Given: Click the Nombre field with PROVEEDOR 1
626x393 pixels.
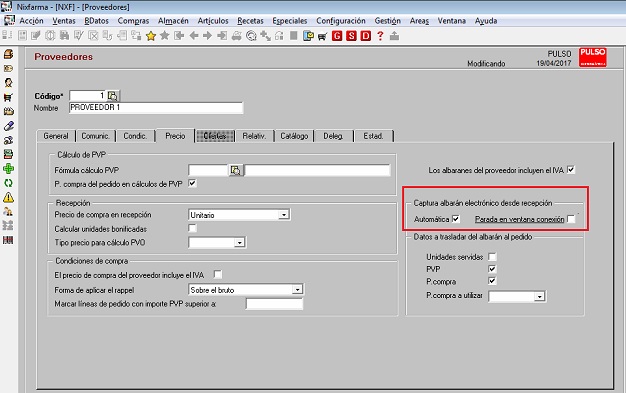Looking at the screenshot, I should (156, 108).
